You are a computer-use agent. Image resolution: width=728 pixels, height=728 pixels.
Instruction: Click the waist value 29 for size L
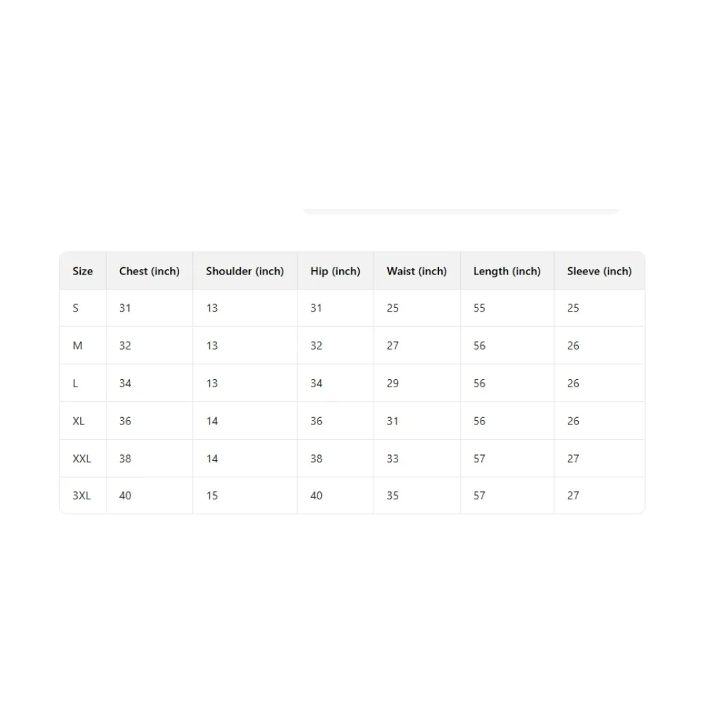(x=392, y=384)
